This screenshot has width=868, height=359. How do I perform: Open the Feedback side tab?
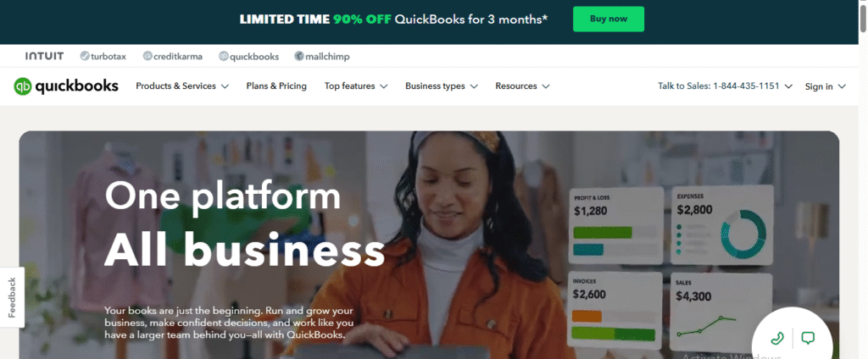click(x=12, y=297)
